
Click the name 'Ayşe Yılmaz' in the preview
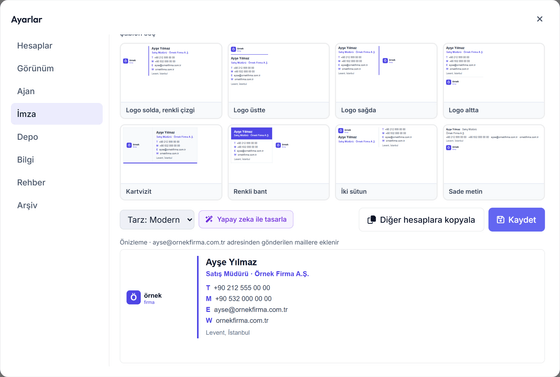click(x=231, y=262)
